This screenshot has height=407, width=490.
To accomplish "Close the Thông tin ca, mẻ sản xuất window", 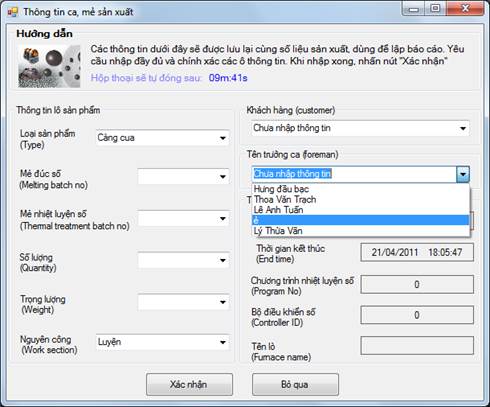I will click(x=465, y=9).
